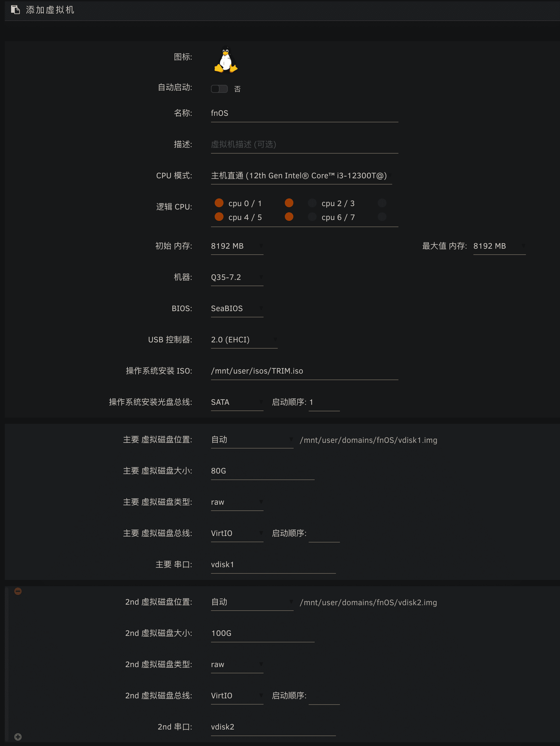Click the 添加虚拟机 title text
The width and height of the screenshot is (560, 746).
point(50,10)
